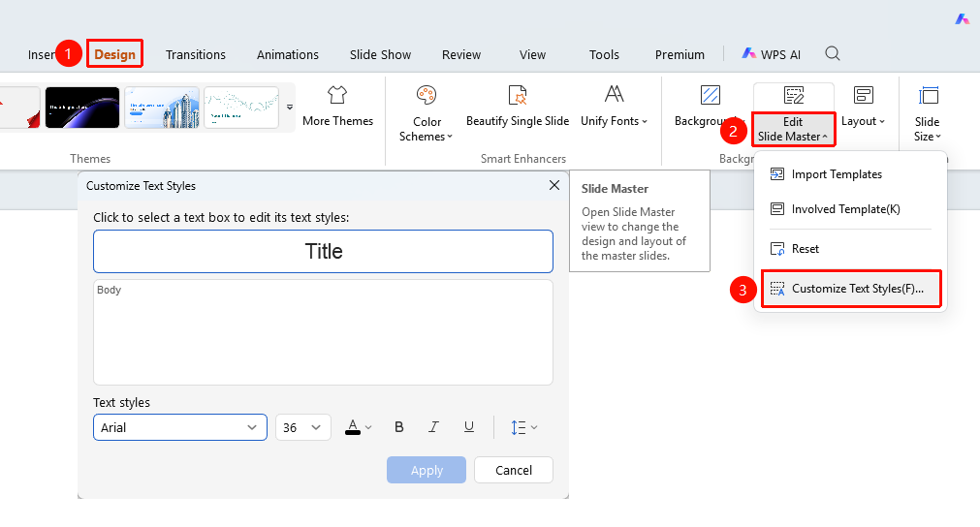Launch WPS AI from the ribbon

772,54
